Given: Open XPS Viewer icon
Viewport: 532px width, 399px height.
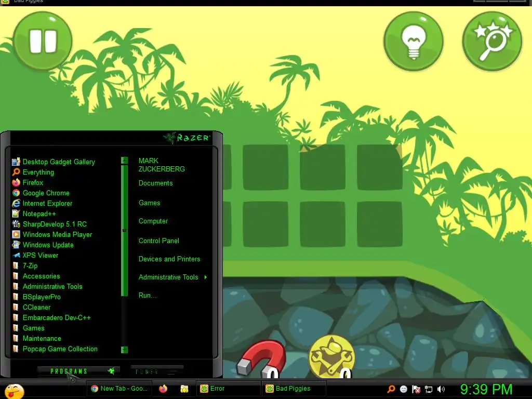Looking at the screenshot, I should pos(16,256).
